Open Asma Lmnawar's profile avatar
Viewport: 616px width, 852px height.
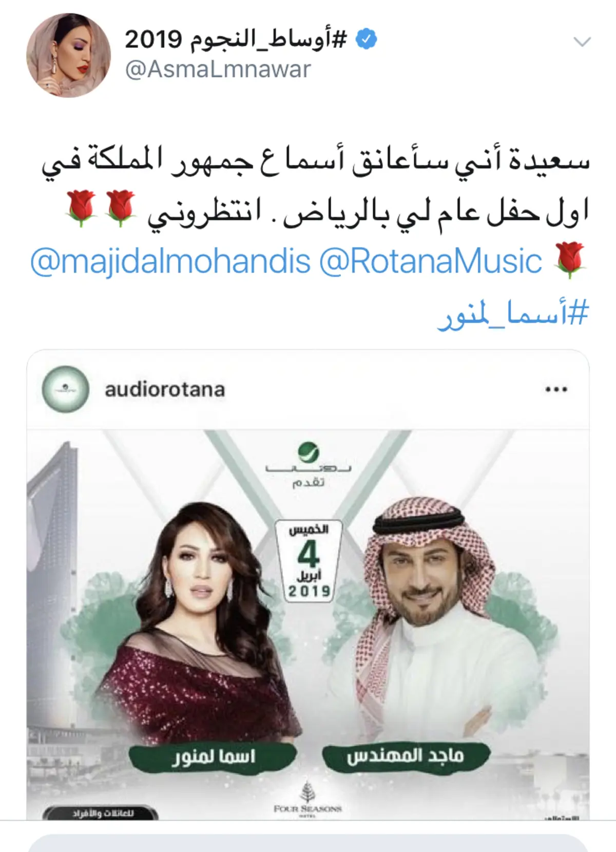click(69, 55)
